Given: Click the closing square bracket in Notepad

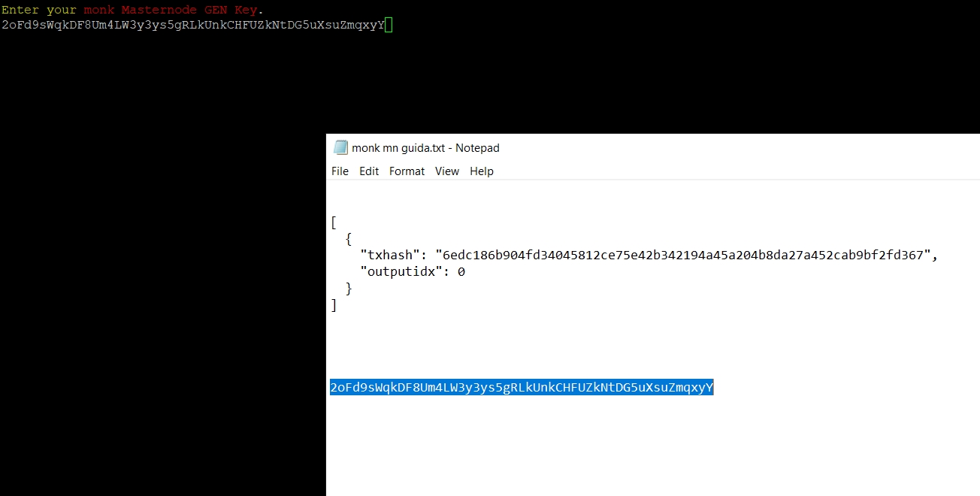Looking at the screenshot, I should tap(334, 305).
